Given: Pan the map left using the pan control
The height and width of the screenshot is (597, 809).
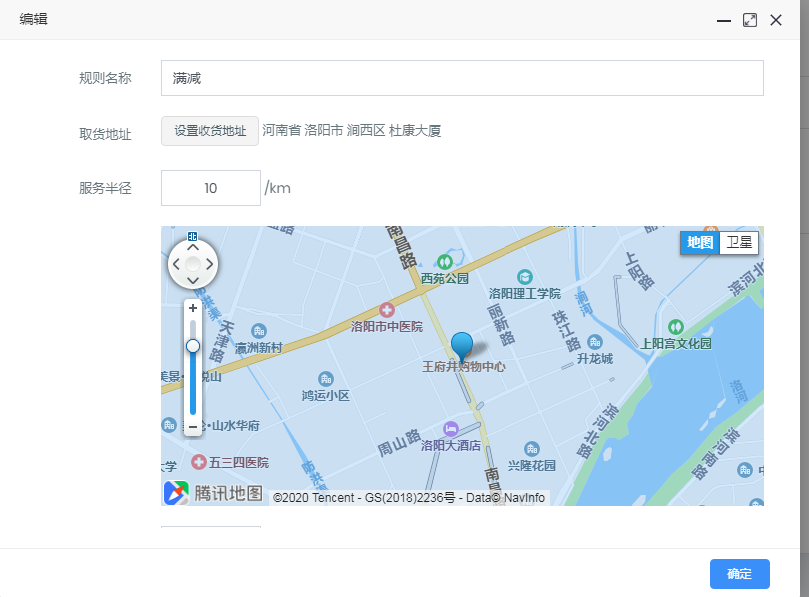Looking at the screenshot, I should [x=177, y=264].
